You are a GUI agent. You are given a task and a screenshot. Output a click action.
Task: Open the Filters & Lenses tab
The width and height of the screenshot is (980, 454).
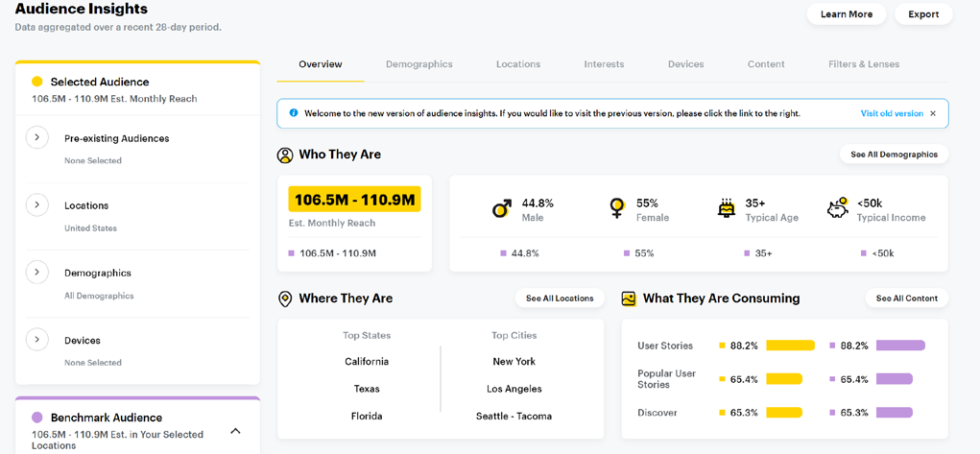tap(864, 64)
